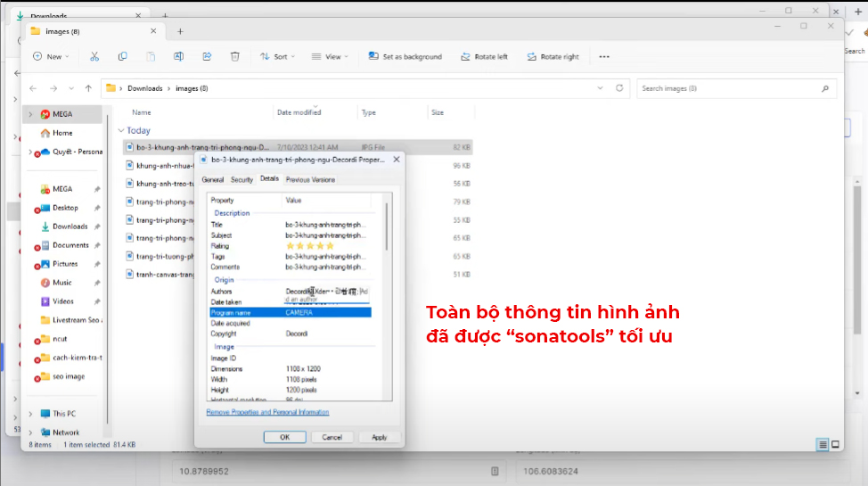
Task: Click OK in Properties dialog
Action: [284, 437]
